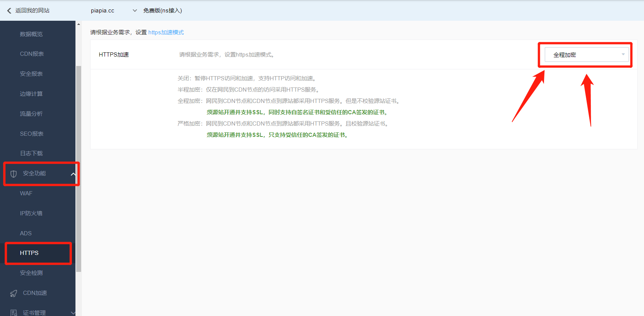Click the 证书管理 certificate icon
The image size is (644, 316).
coord(14,313)
